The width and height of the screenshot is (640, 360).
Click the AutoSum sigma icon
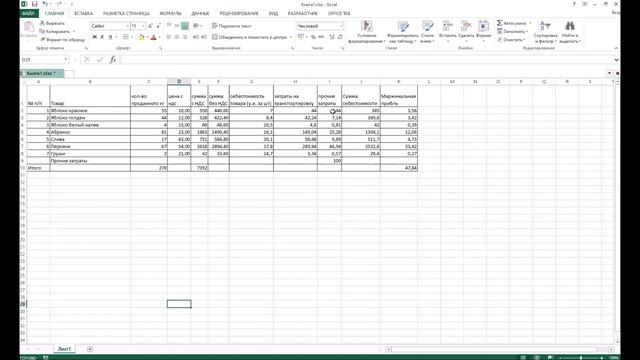pyautogui.click(x=499, y=23)
